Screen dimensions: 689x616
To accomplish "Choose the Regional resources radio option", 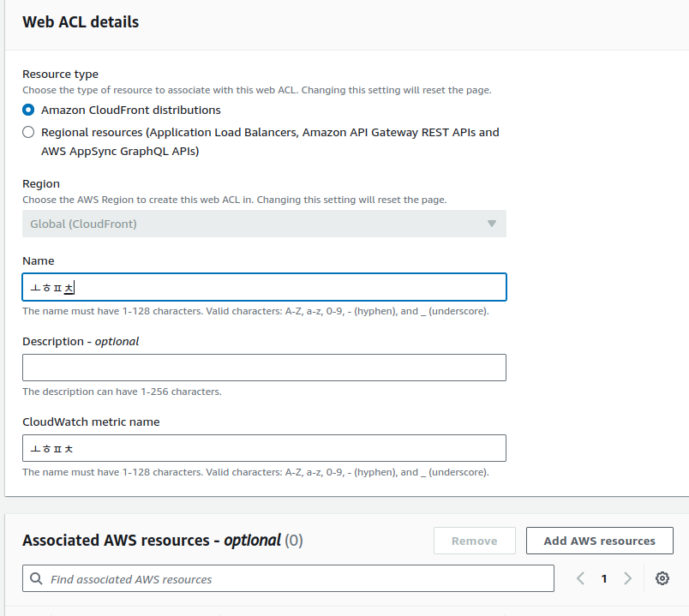I will [29, 133].
